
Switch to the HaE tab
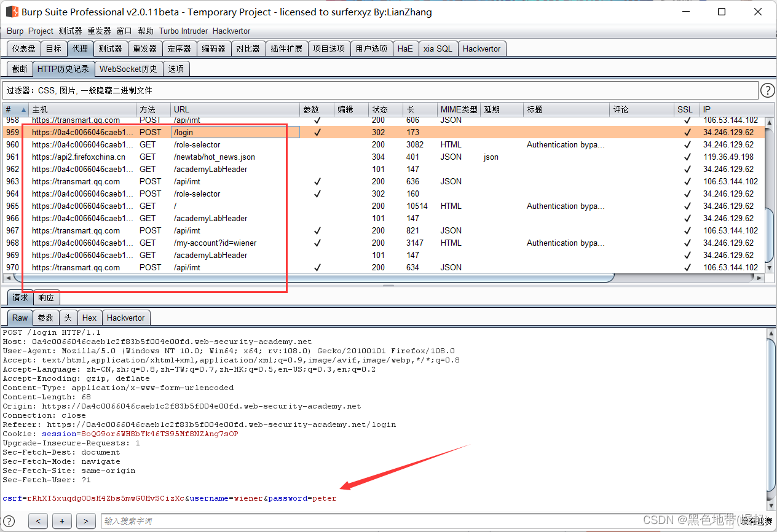(405, 49)
